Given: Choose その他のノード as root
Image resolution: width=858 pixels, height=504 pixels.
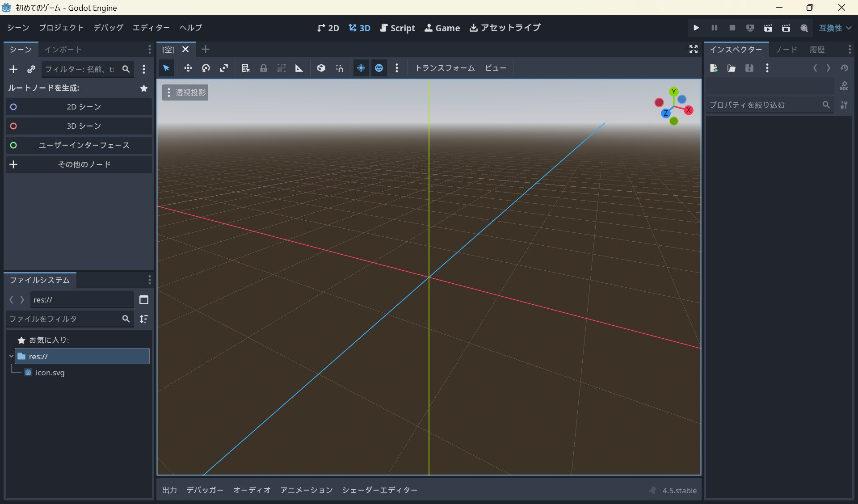Looking at the screenshot, I should (x=79, y=164).
